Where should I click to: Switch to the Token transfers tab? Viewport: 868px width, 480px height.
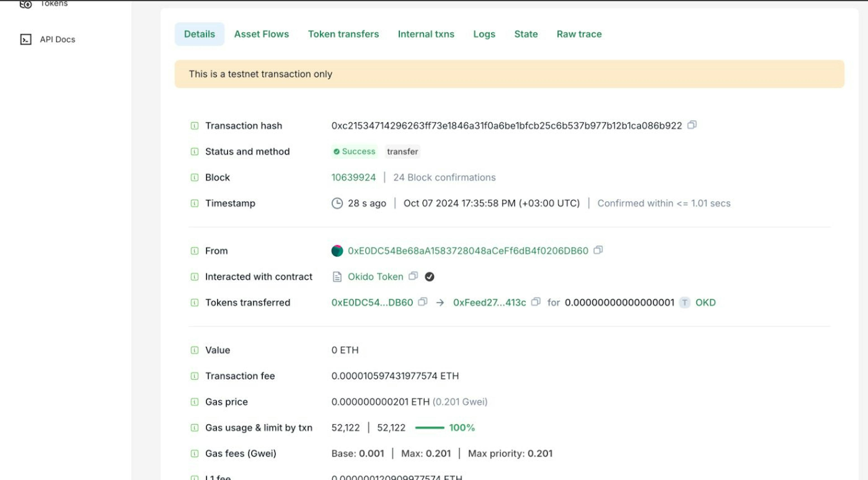(x=343, y=34)
